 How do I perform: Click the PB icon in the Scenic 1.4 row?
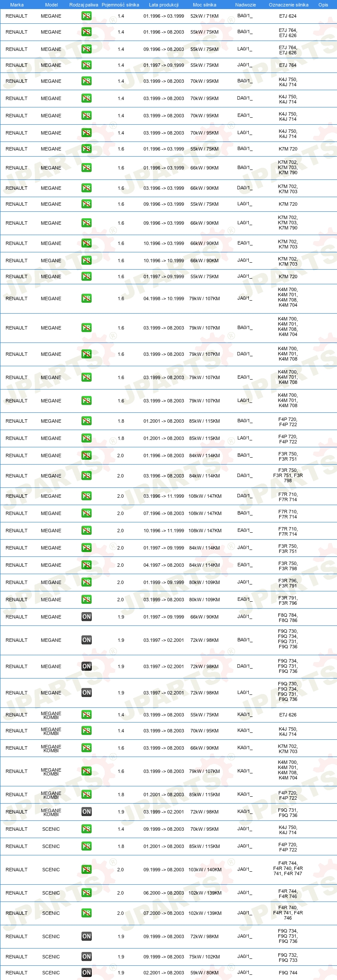(x=86, y=829)
